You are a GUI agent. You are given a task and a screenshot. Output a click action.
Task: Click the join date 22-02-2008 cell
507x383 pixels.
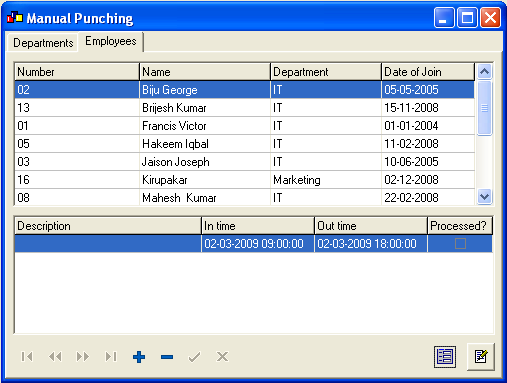(x=428, y=197)
